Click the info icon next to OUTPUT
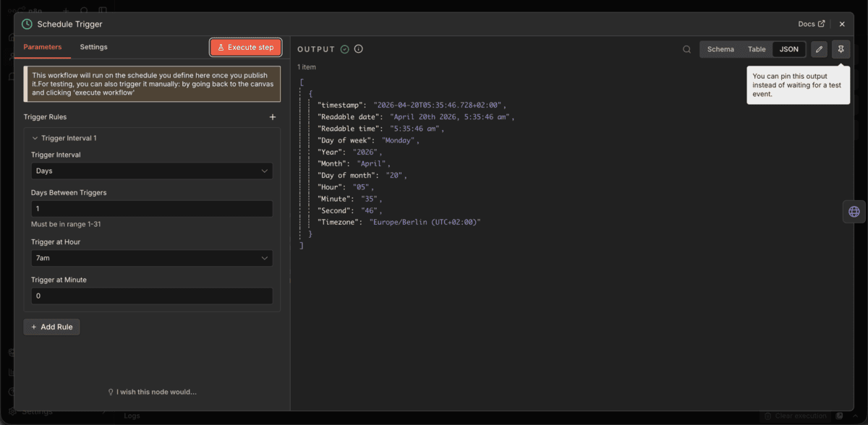The image size is (868, 425). click(358, 48)
